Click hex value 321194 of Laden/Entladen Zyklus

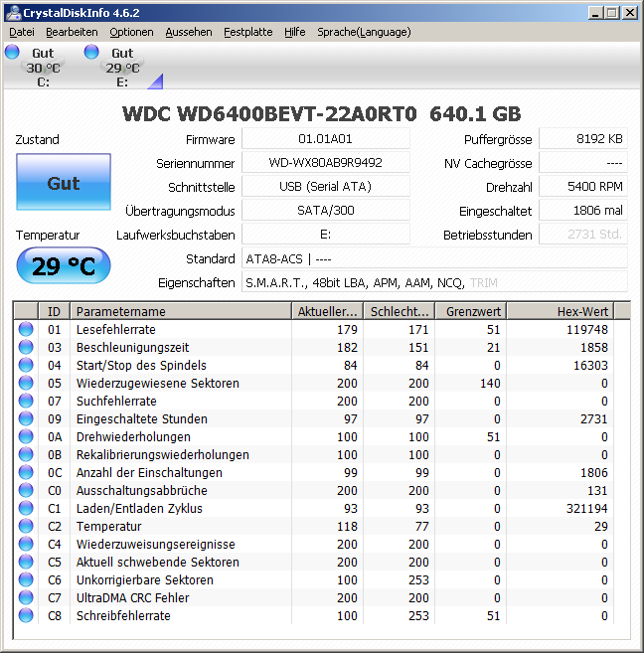pyautogui.click(x=586, y=509)
